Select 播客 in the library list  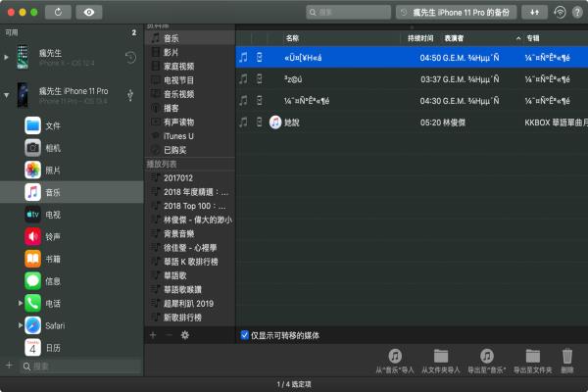point(190,108)
